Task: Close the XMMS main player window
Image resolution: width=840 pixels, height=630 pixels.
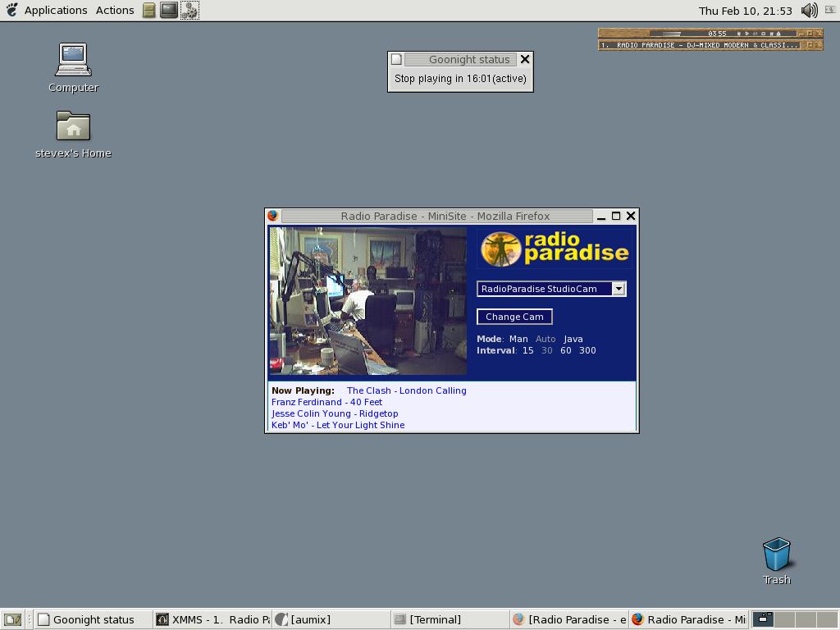Action: [x=818, y=33]
